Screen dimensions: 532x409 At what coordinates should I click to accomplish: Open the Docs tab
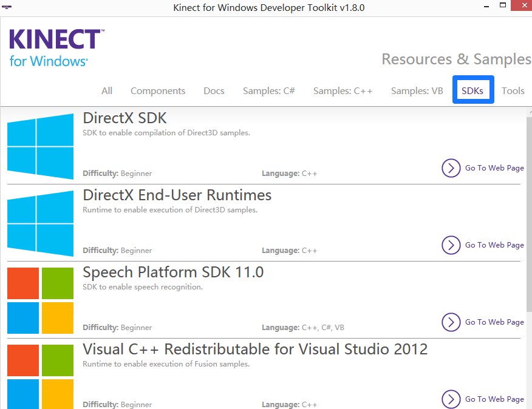[x=214, y=91]
